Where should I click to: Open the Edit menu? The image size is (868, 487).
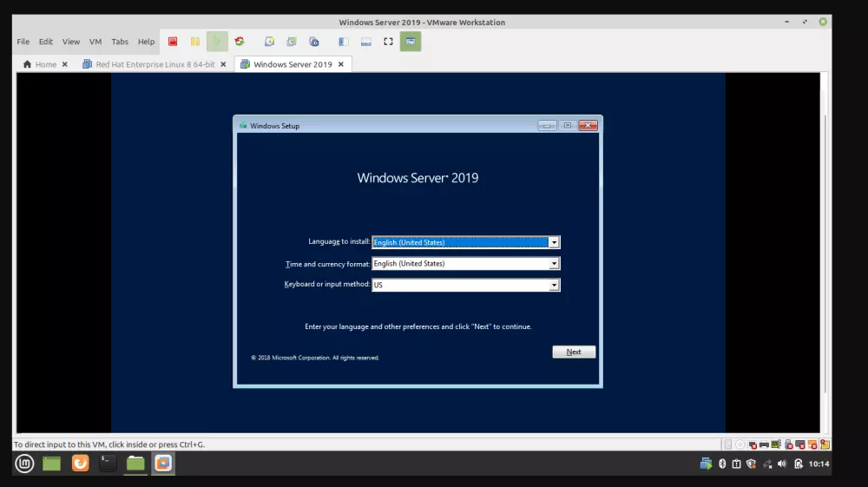45,42
